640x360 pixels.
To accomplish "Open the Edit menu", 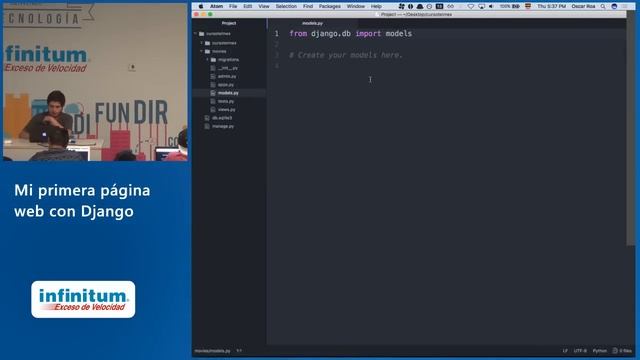I will click(x=248, y=7).
